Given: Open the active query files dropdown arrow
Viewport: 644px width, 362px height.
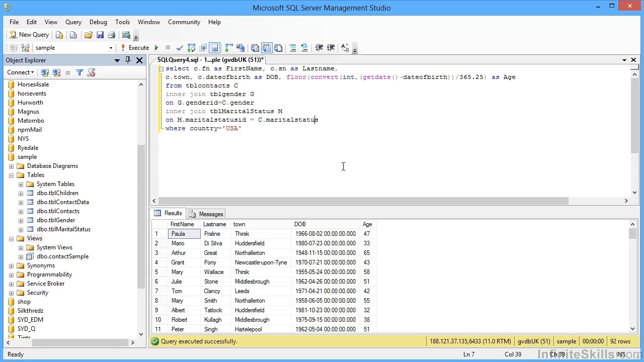Looking at the screenshot, I should pos(624,60).
